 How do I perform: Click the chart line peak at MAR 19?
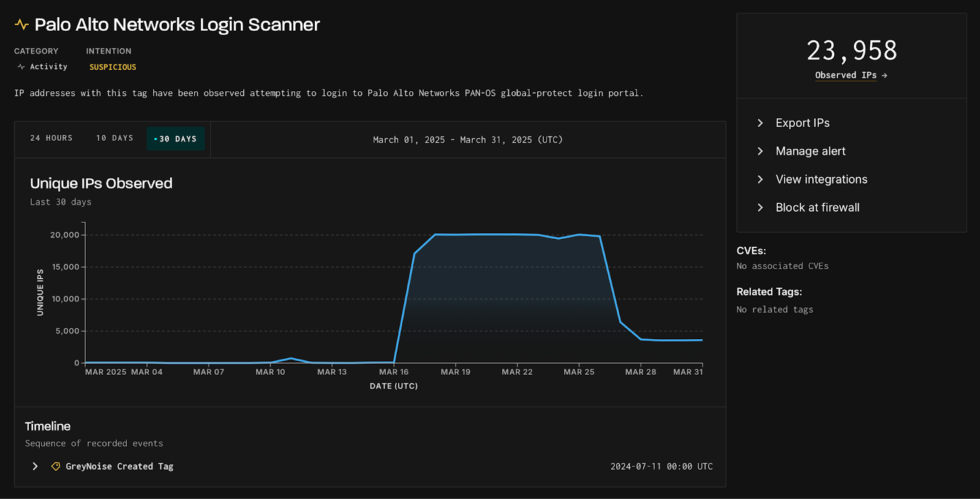455,234
